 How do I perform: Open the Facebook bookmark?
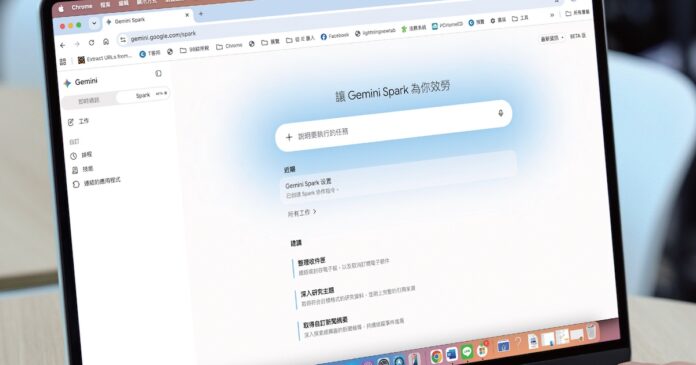[x=335, y=36]
